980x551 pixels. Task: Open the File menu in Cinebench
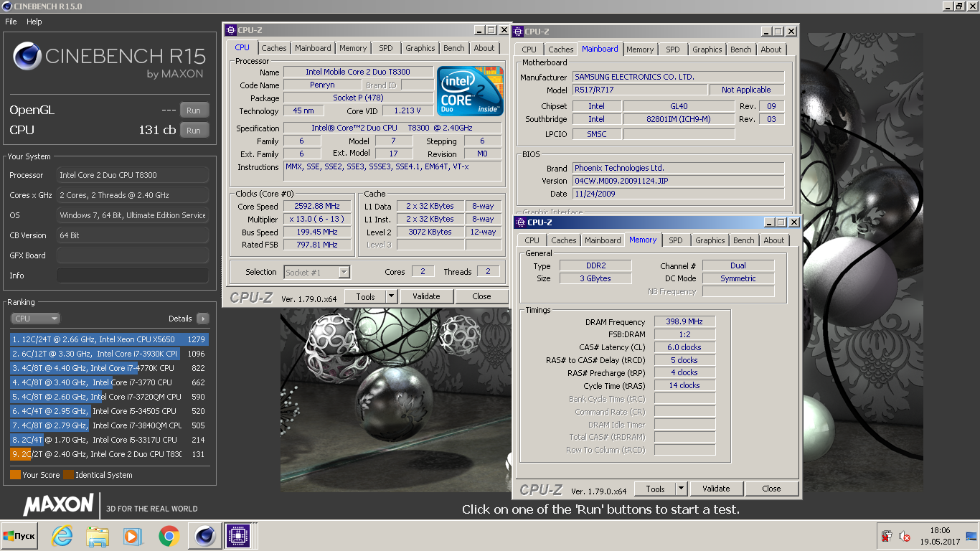[x=11, y=22]
